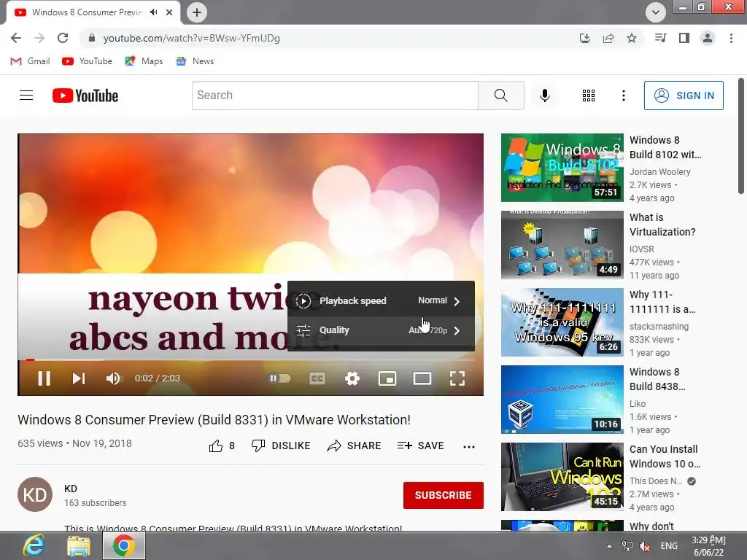Open the muted volume tray icon

645,546
